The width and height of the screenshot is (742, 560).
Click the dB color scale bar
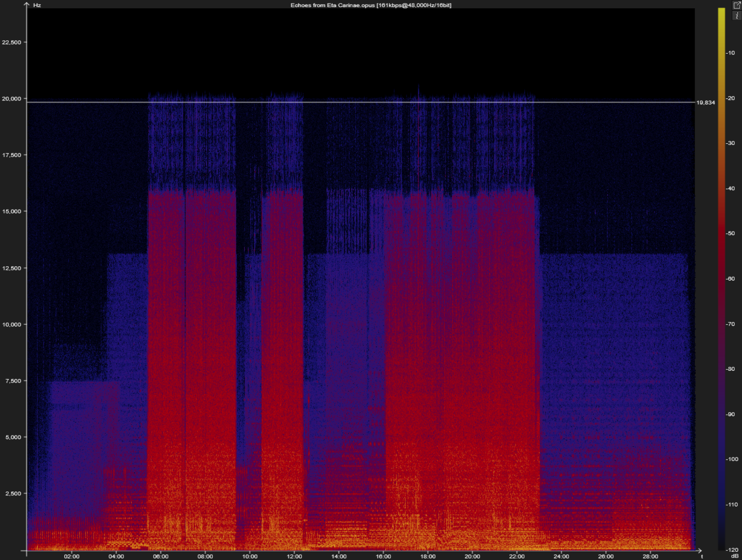click(x=721, y=279)
